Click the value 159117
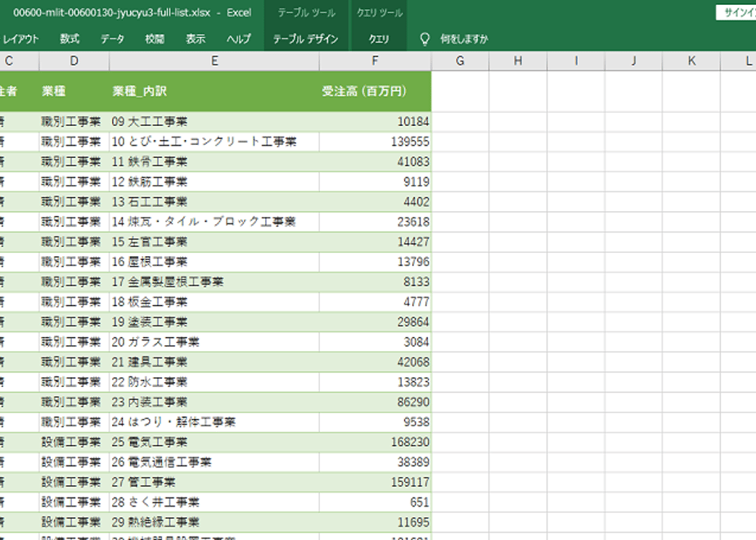 coord(410,482)
